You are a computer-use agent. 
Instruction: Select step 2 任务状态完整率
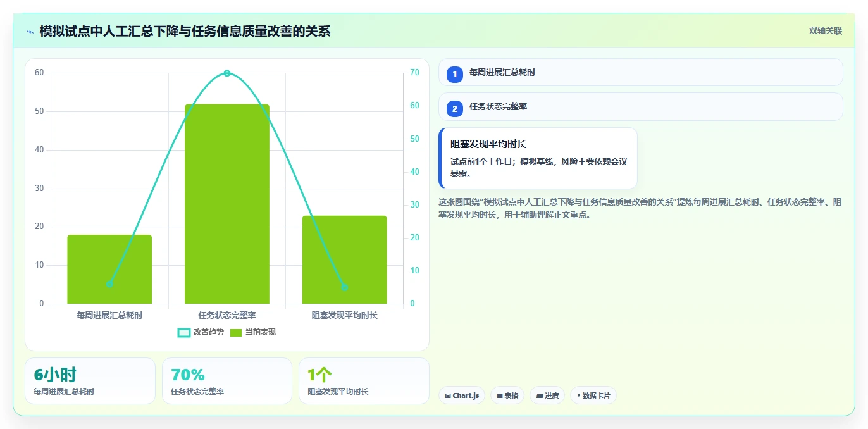(x=640, y=106)
